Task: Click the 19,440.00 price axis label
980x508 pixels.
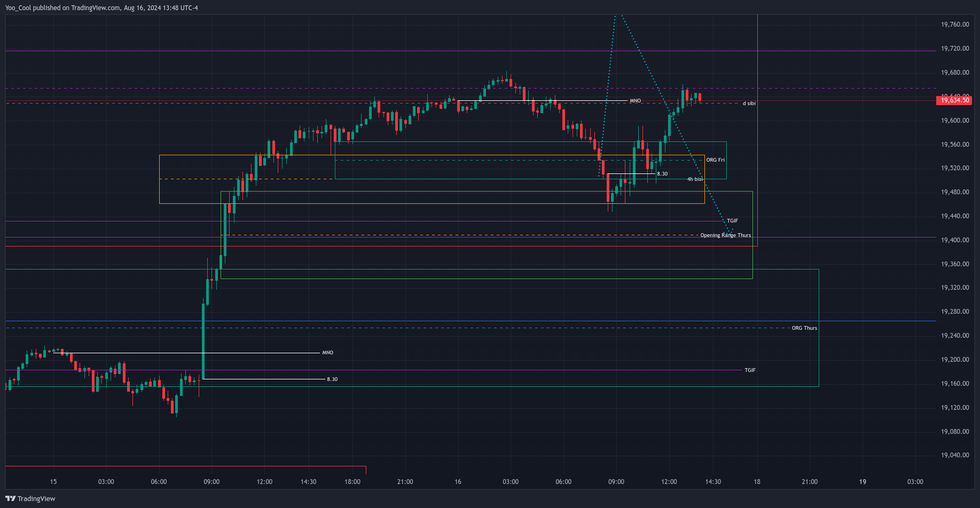Action: [955, 216]
